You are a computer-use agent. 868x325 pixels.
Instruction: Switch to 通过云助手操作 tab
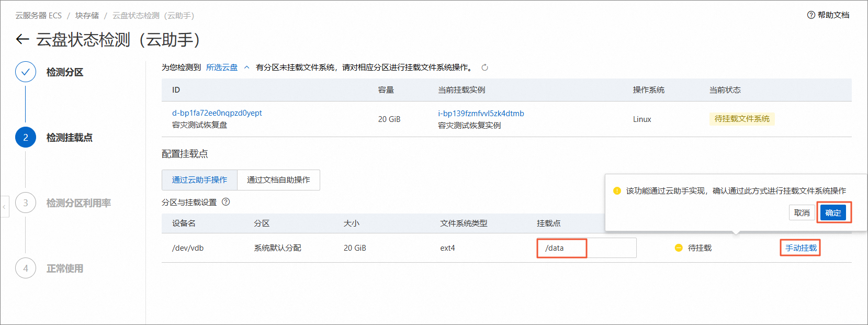tap(199, 180)
